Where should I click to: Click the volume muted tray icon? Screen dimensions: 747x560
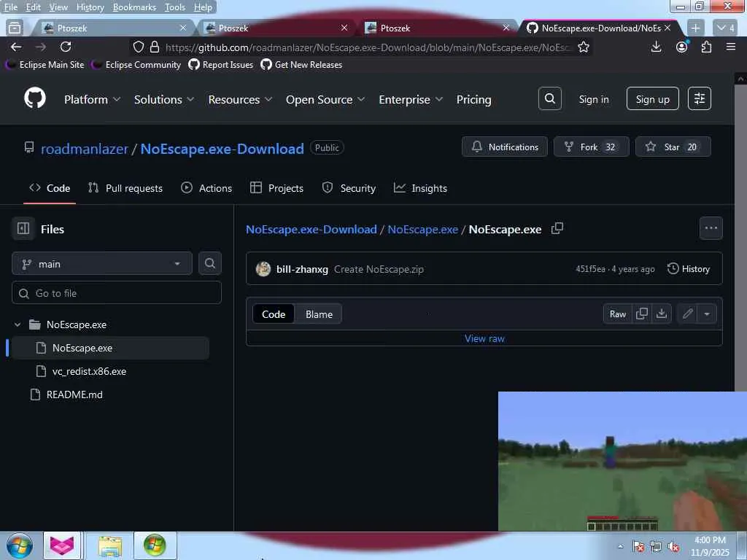(673, 546)
